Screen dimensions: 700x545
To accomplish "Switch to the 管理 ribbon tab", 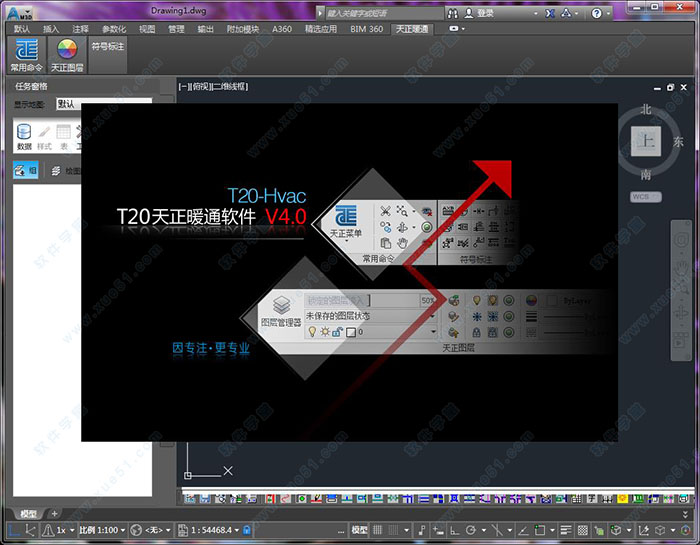I will coord(176,29).
